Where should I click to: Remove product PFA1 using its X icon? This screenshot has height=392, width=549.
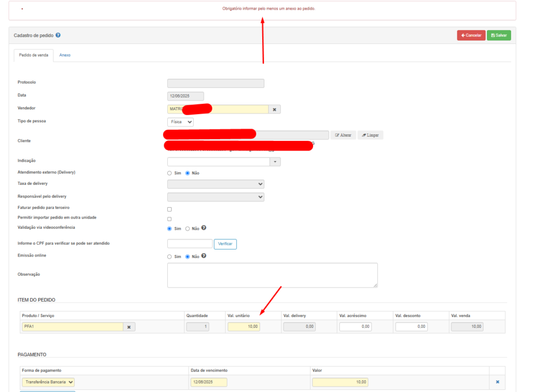pos(129,327)
